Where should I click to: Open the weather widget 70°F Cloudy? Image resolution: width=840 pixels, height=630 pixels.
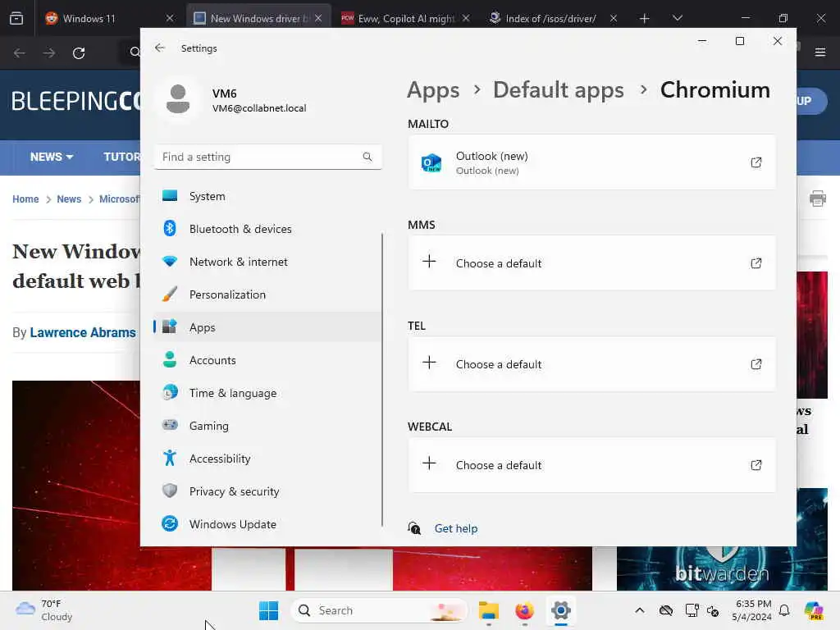point(44,610)
